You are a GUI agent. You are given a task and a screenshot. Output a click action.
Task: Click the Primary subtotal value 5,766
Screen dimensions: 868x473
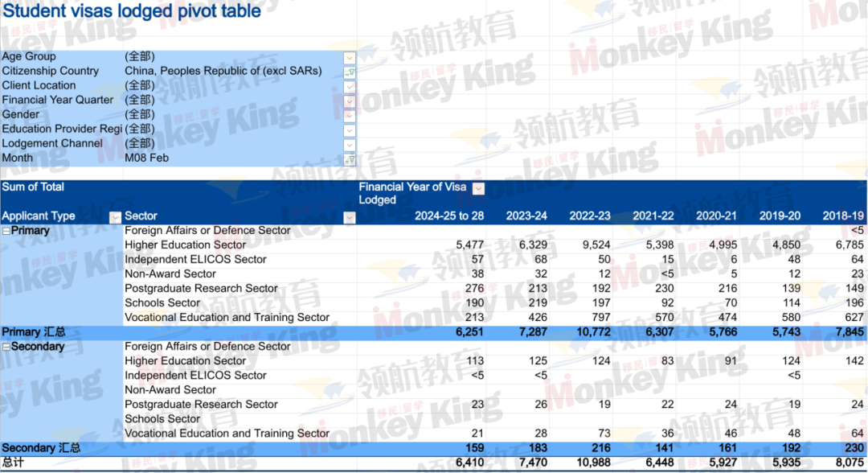pos(723,332)
